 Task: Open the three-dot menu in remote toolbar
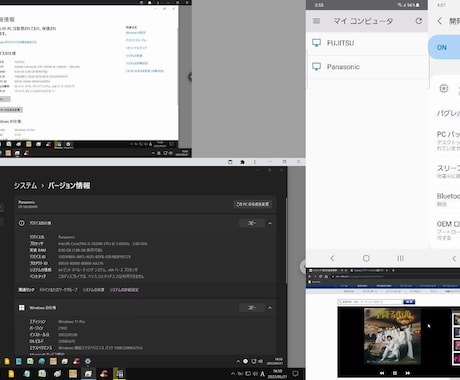[x=255, y=162]
